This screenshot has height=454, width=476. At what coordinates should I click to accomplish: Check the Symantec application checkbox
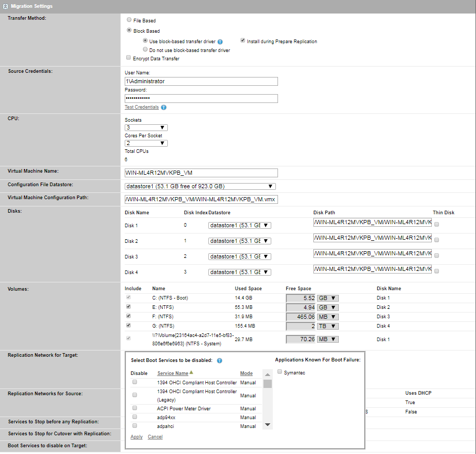coord(280,372)
